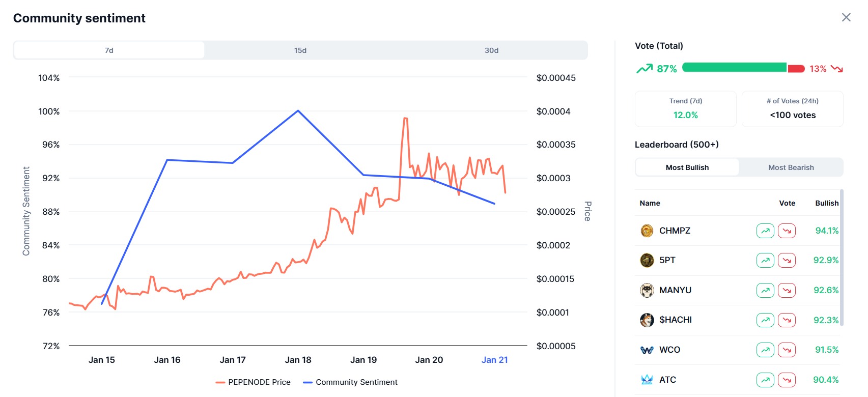This screenshot has height=397, width=868.
Task: Open ATC coin name link
Action: tap(668, 380)
